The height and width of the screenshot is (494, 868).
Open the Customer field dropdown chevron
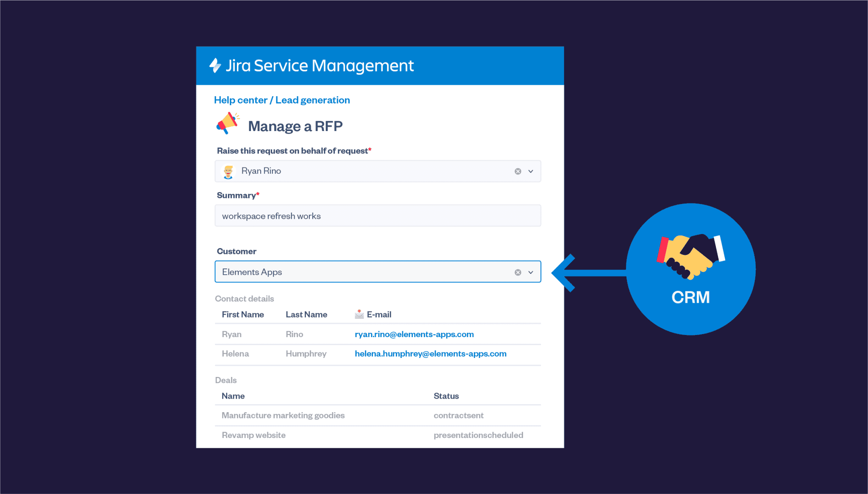530,272
